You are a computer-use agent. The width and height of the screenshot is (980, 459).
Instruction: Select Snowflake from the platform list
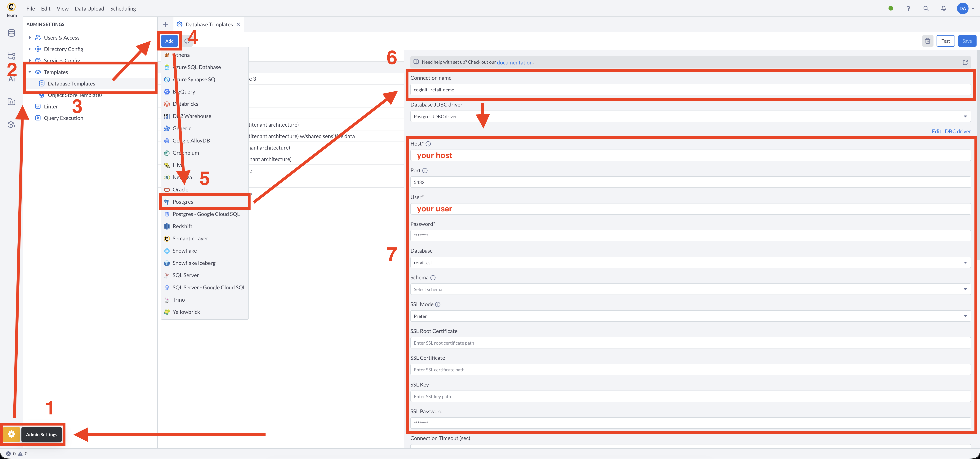point(205,251)
